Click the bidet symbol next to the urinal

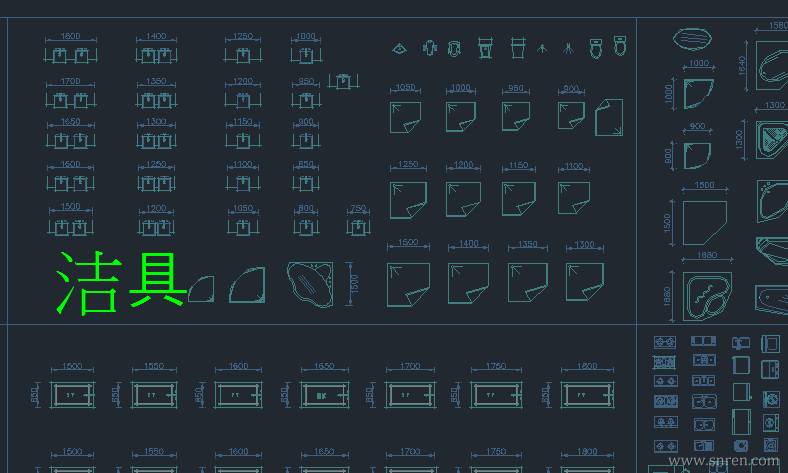point(454,49)
